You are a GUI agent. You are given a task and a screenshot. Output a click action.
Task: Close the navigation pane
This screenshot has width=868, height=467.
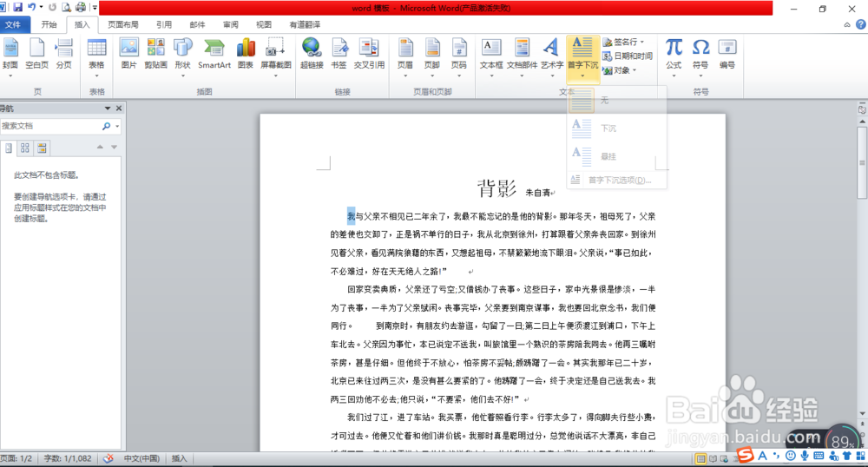coord(118,109)
